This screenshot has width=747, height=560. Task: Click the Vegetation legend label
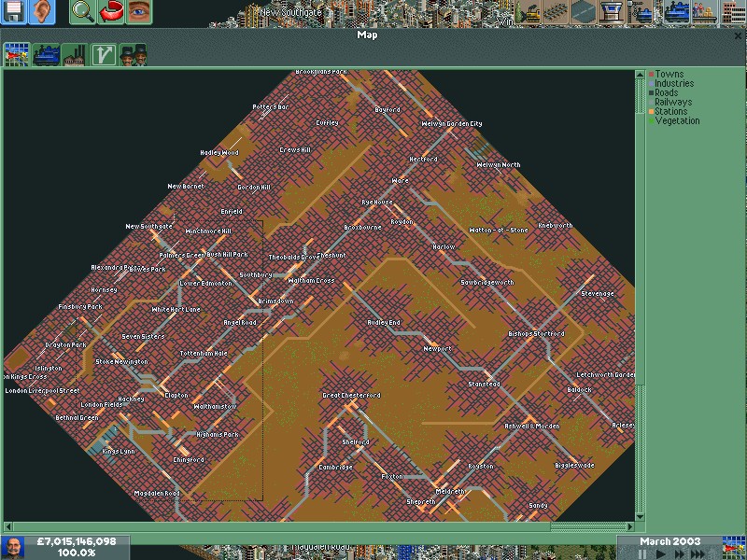677,121
